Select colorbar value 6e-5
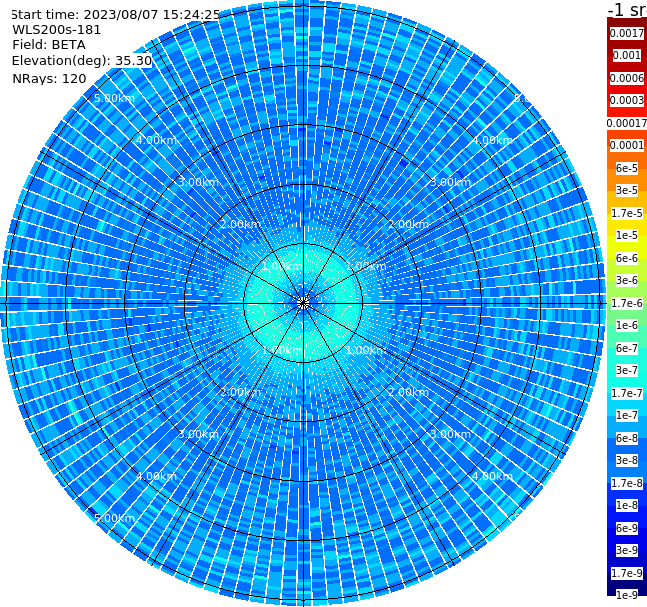Screen dimensions: 647x607 coord(627,168)
